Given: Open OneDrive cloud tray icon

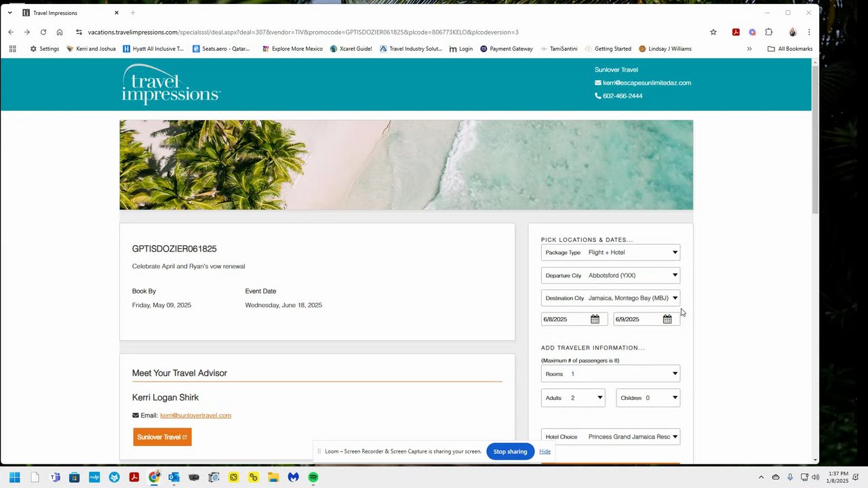Looking at the screenshot, I should tap(776, 477).
